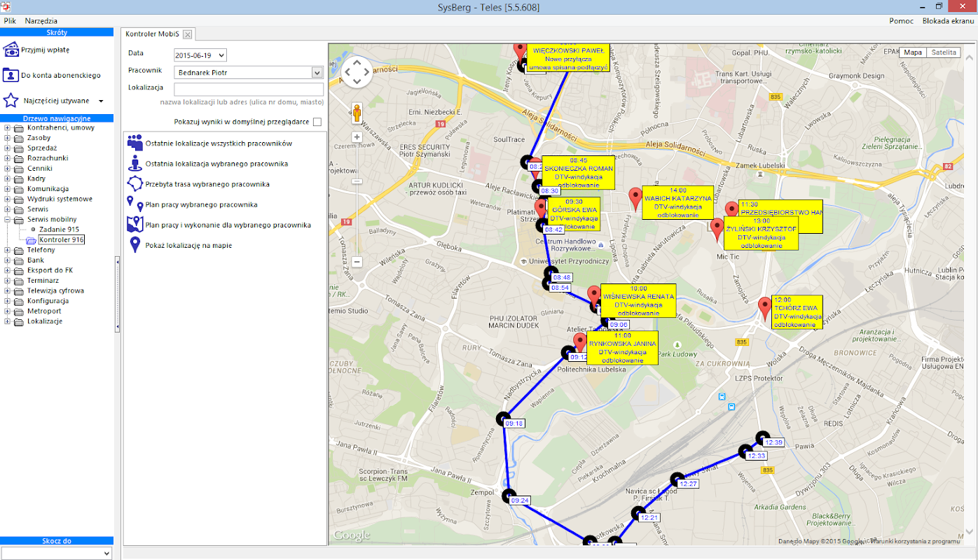Click the Plan pracy i wykonanie map icon

click(135, 225)
